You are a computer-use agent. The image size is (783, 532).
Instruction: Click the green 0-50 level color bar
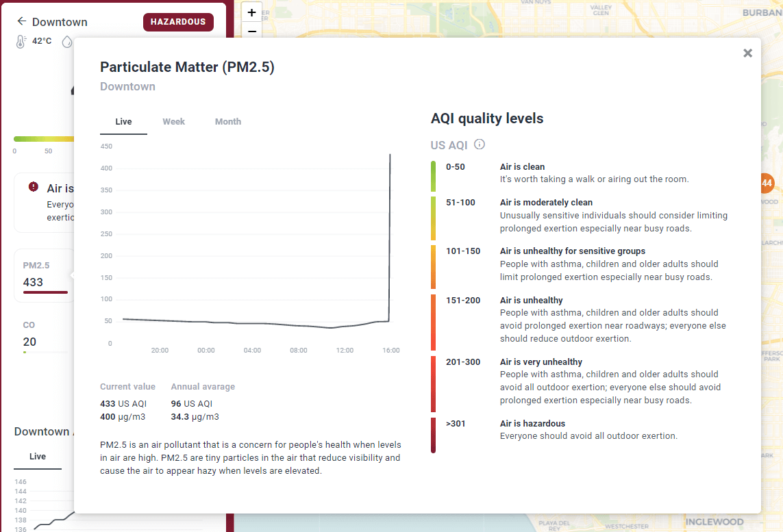(x=433, y=177)
